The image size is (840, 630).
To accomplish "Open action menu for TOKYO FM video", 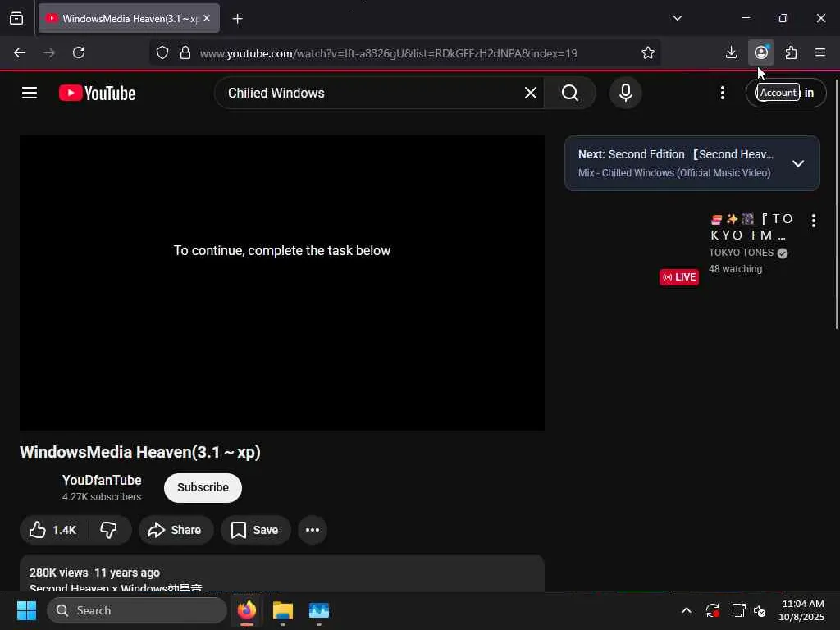I will [x=813, y=221].
